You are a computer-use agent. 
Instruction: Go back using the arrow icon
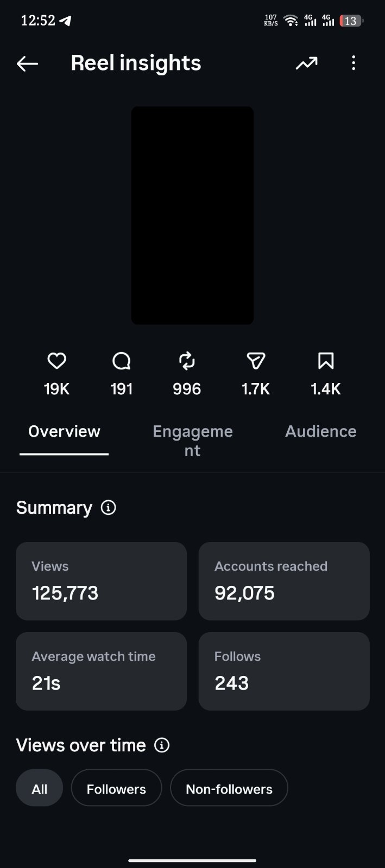(x=27, y=63)
